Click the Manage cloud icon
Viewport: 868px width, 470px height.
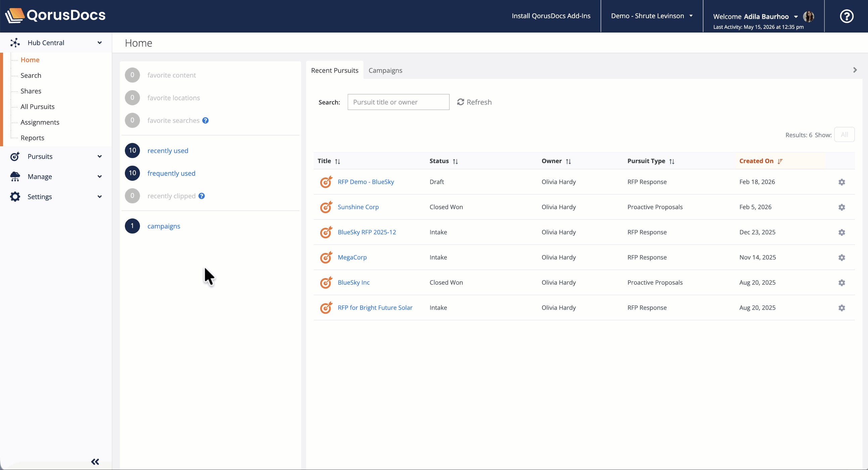point(15,176)
